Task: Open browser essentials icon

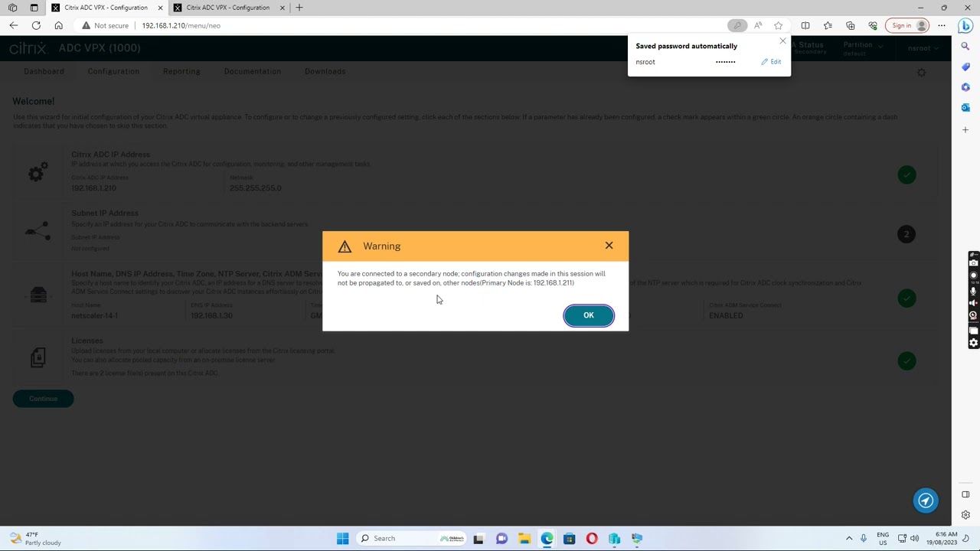Action: pos(872,25)
